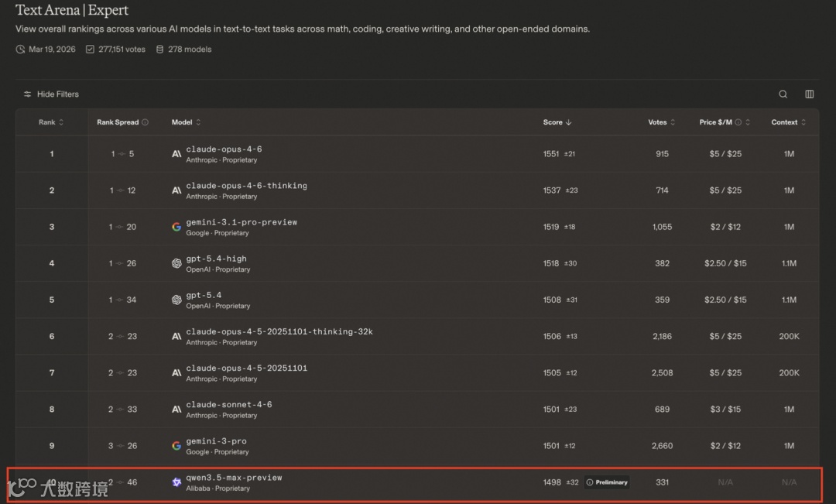
Task: Open the qwen3.5-max-preview model name
Action: [234, 478]
